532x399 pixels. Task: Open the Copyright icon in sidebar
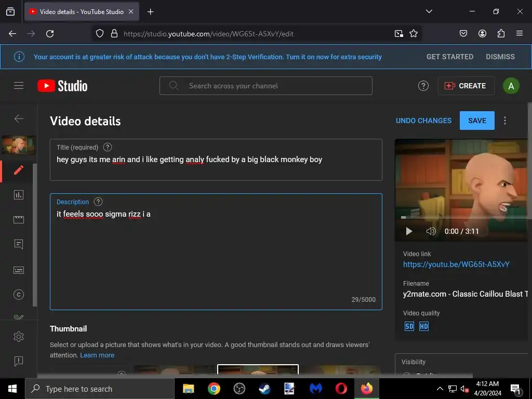point(19,295)
